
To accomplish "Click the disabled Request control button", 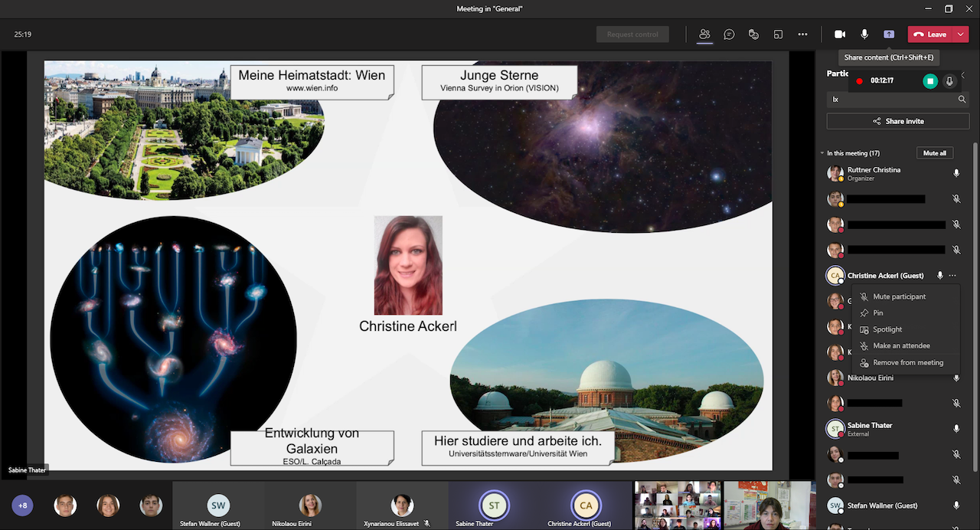I will click(632, 34).
